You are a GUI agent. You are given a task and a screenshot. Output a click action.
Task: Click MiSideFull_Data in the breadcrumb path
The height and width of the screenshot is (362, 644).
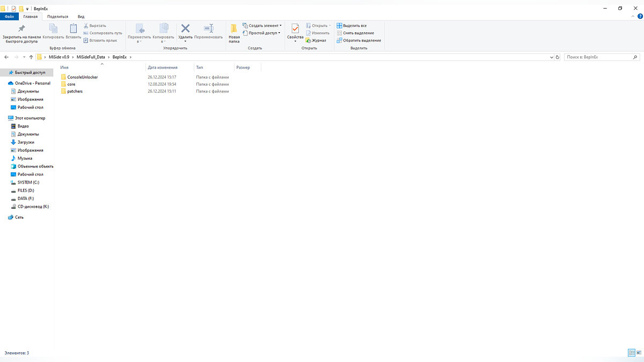click(92, 57)
